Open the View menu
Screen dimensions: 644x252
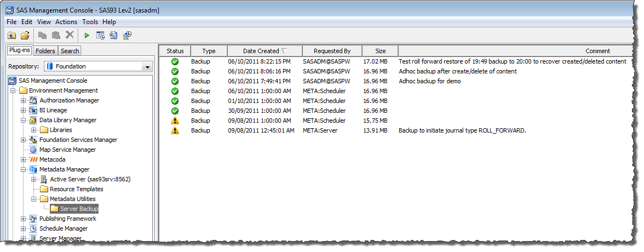coord(44,22)
